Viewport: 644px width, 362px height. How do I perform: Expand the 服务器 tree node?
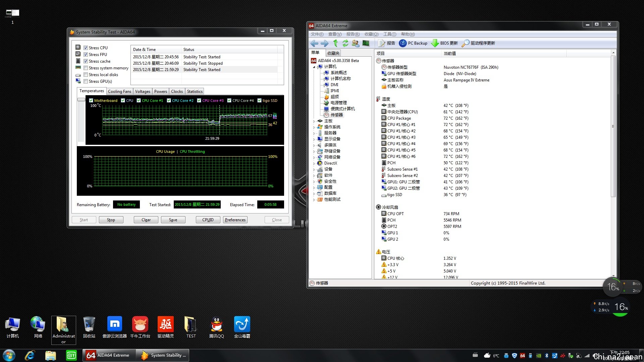point(314,133)
